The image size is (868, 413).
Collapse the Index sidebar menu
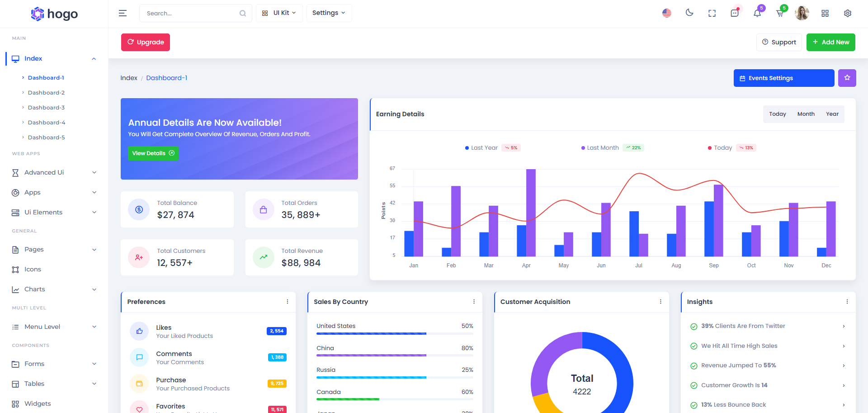pos(54,58)
